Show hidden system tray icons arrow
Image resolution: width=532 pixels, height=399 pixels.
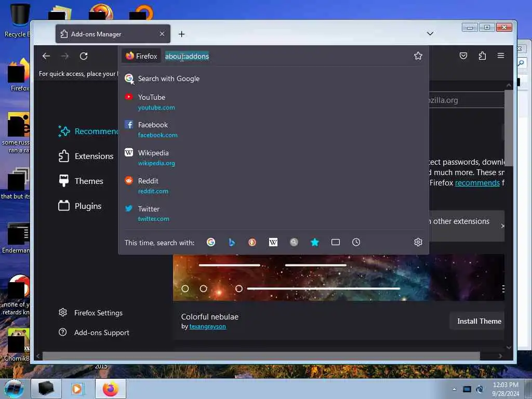point(454,389)
